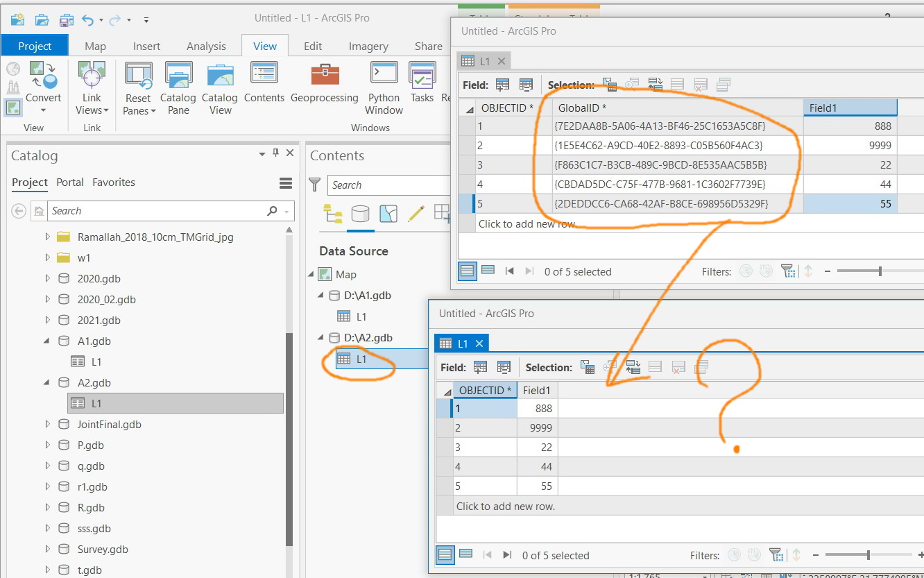Click 'Click to add new row' in lower table
Image resolution: width=924 pixels, height=578 pixels.
coord(506,506)
